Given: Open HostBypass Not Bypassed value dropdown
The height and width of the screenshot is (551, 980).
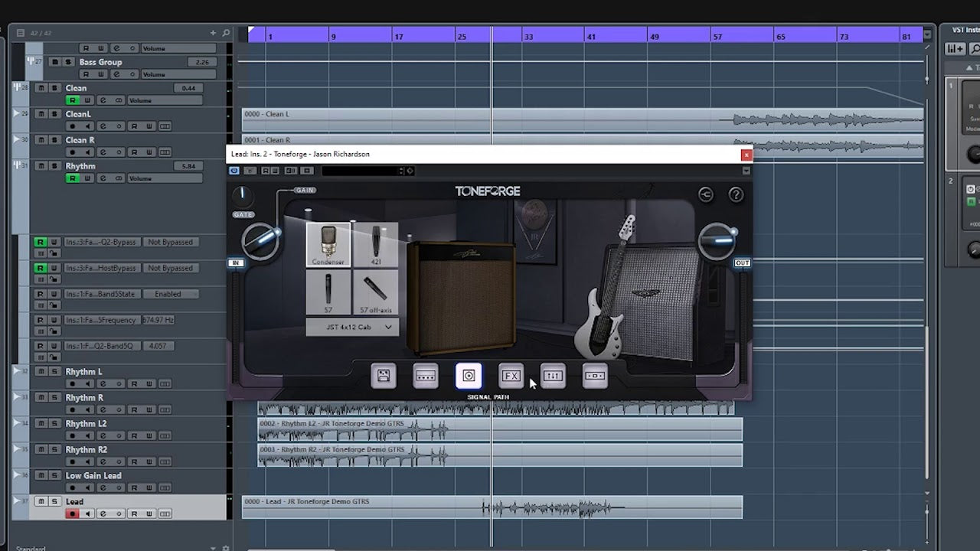Looking at the screenshot, I should coord(170,268).
